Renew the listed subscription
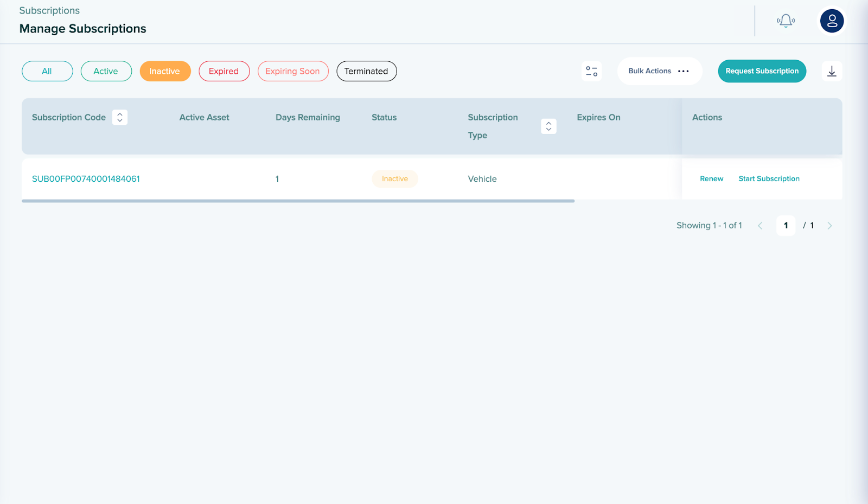 [x=711, y=179]
